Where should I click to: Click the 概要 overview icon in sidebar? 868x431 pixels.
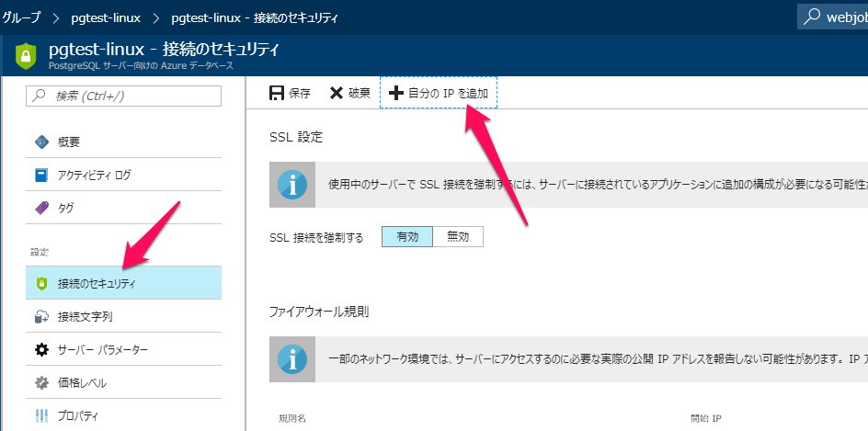coord(41,142)
